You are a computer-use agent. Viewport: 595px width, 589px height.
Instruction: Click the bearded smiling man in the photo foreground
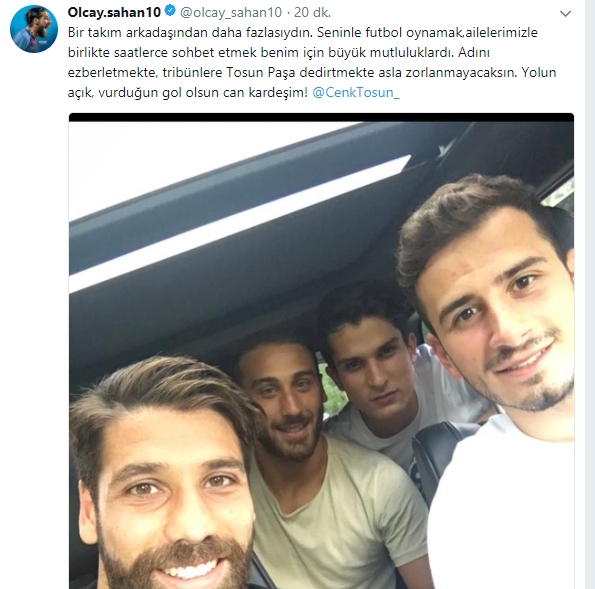(x=163, y=482)
